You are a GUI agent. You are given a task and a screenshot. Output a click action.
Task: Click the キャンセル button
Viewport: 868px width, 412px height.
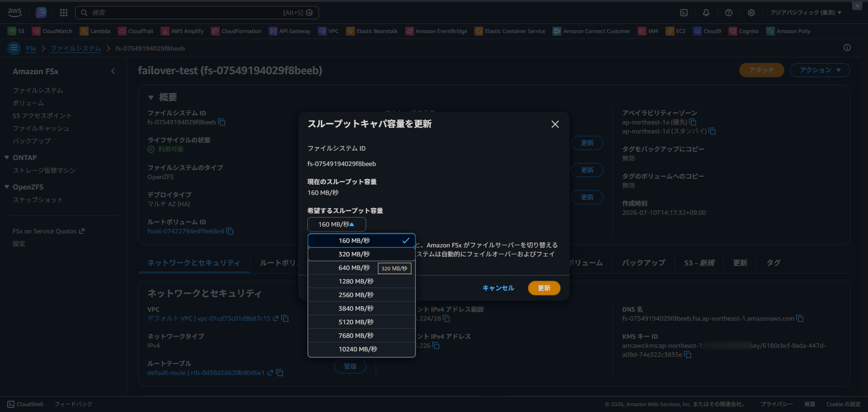(498, 288)
